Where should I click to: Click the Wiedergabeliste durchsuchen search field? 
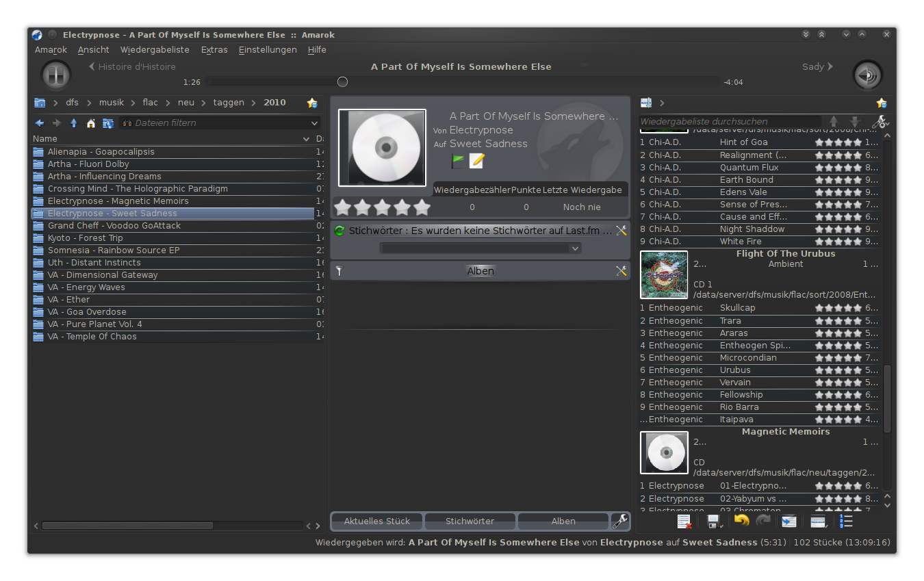point(730,122)
